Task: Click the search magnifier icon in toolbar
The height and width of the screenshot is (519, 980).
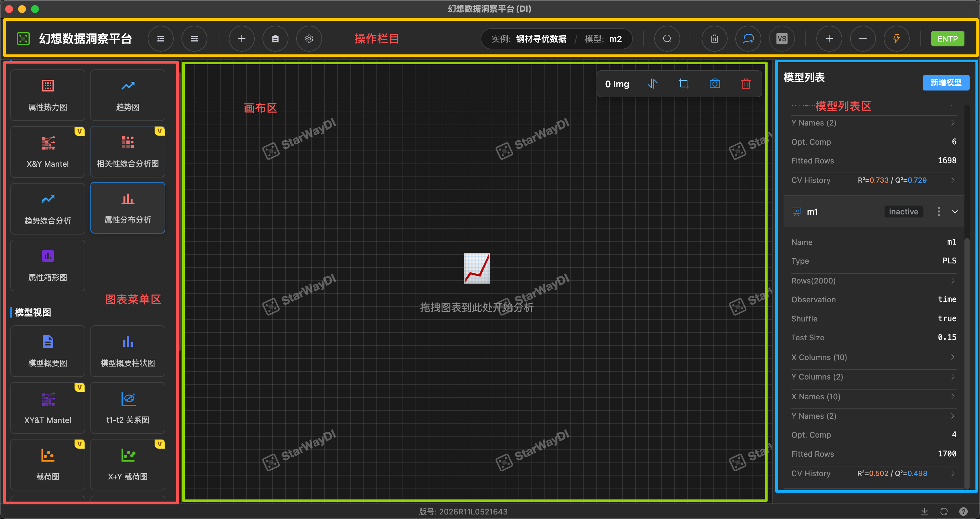Action: [667, 39]
